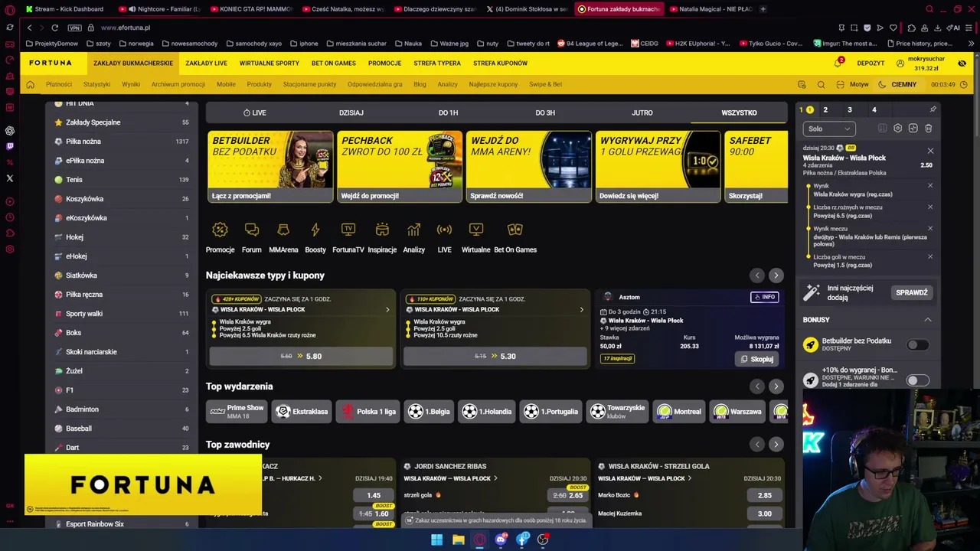Open the MMArena shortcut icon

(x=283, y=230)
